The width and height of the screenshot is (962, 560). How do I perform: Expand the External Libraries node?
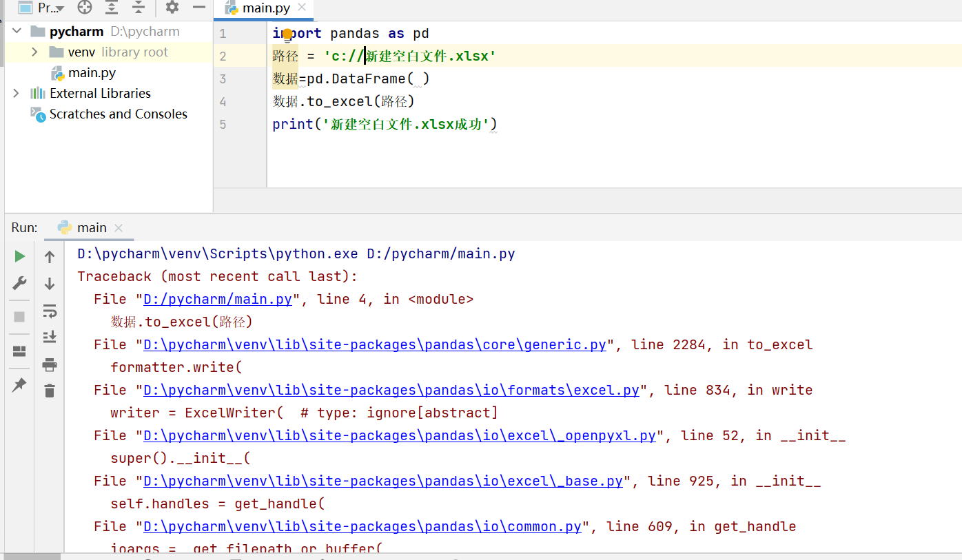17,94
